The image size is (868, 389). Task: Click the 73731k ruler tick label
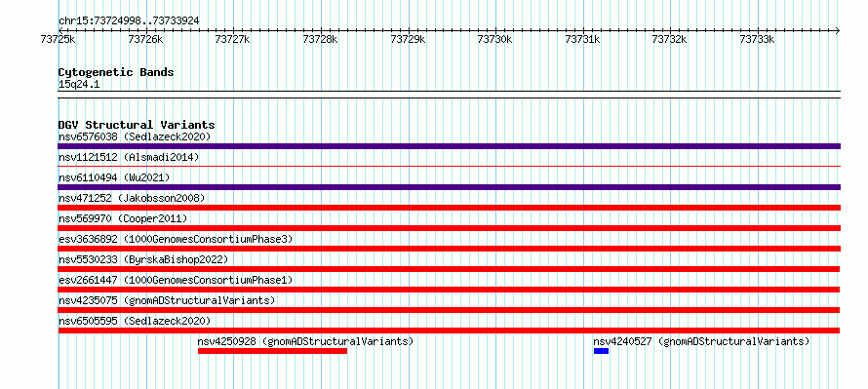coord(583,39)
